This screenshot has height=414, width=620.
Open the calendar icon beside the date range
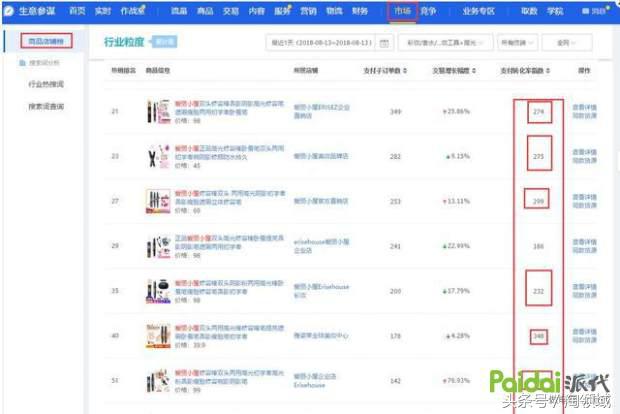[x=384, y=43]
